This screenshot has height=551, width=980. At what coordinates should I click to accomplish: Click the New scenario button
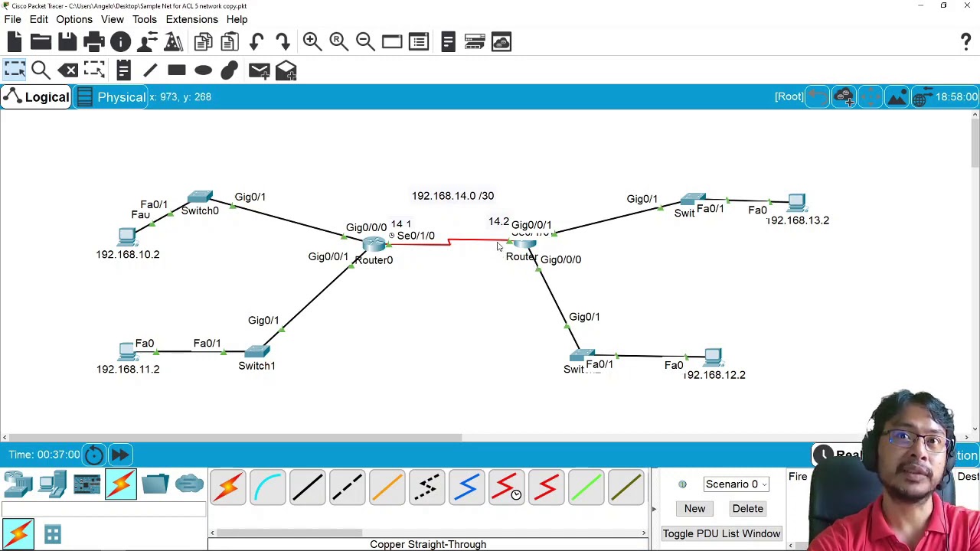coord(694,509)
